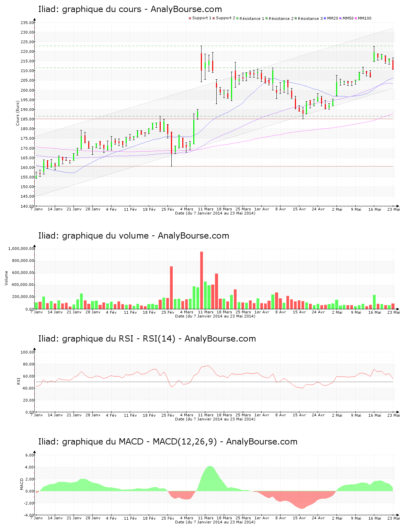This screenshot has height=532, width=412.
Task: Click the Résistance 1 legend label
Action: coord(252,18)
